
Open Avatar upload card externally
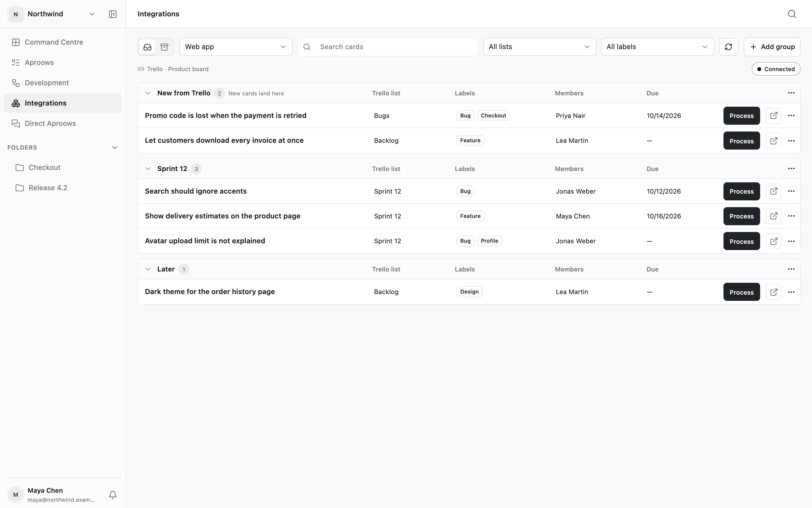click(774, 241)
